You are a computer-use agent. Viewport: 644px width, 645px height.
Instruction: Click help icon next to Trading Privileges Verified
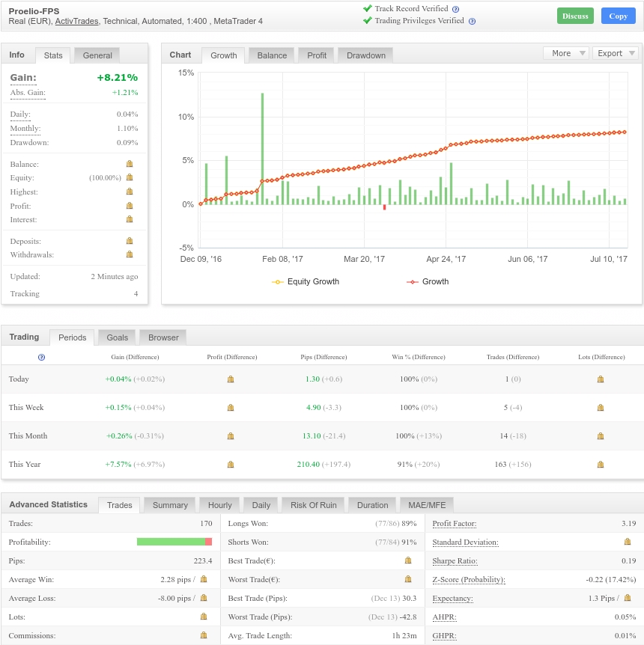pyautogui.click(x=472, y=22)
